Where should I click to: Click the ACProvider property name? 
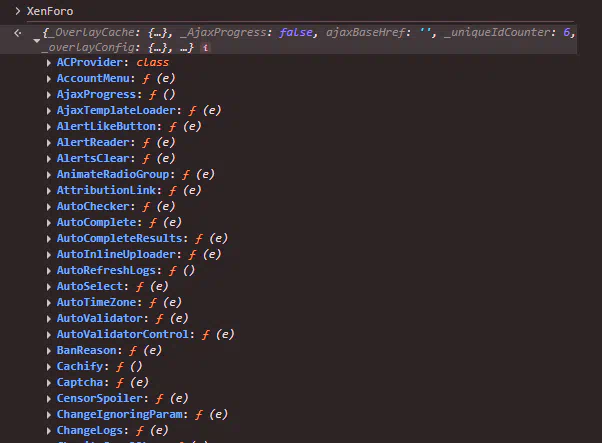89,62
